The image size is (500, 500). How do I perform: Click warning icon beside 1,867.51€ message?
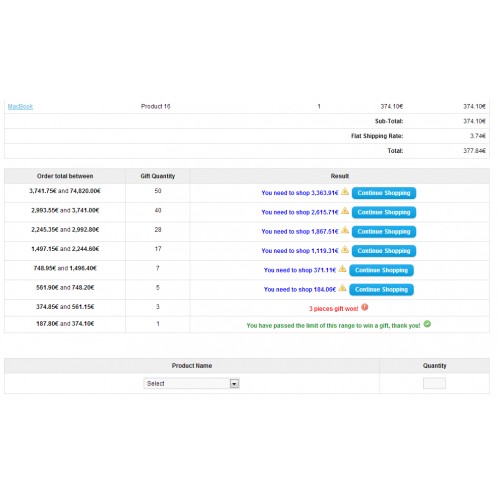(345, 230)
